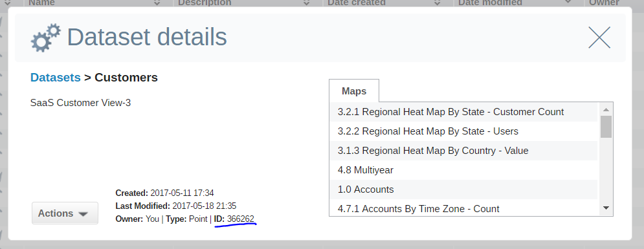
Task: Click the gears icon beside Dataset details
Action: [45, 38]
